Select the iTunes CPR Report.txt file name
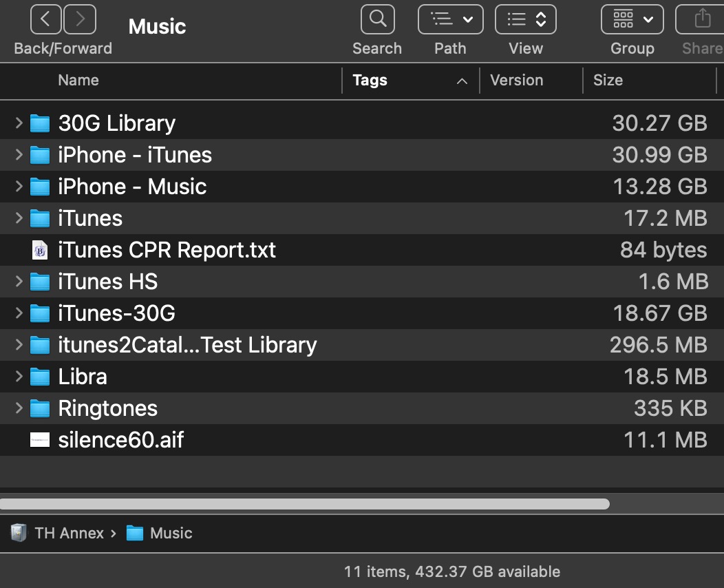This screenshot has width=724, height=588. (167, 250)
